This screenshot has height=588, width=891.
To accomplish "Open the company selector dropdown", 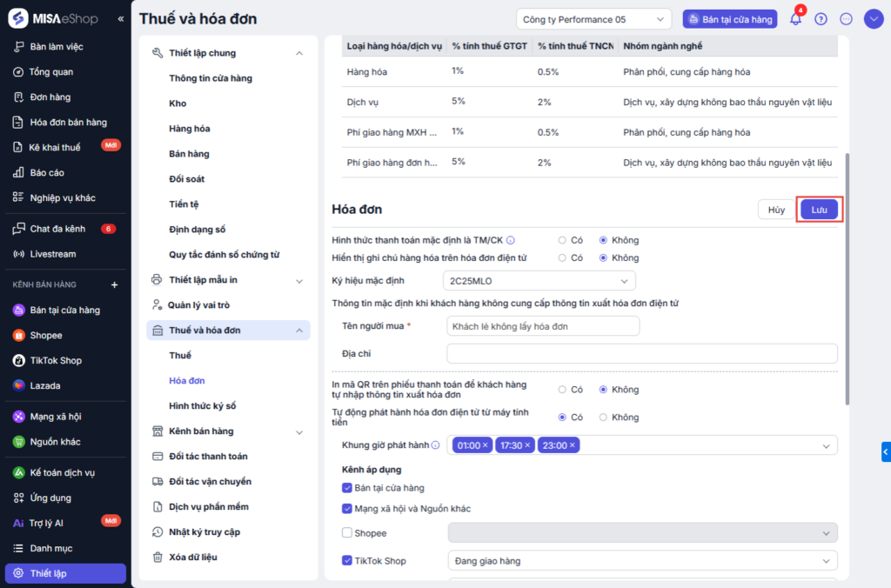I will point(593,19).
